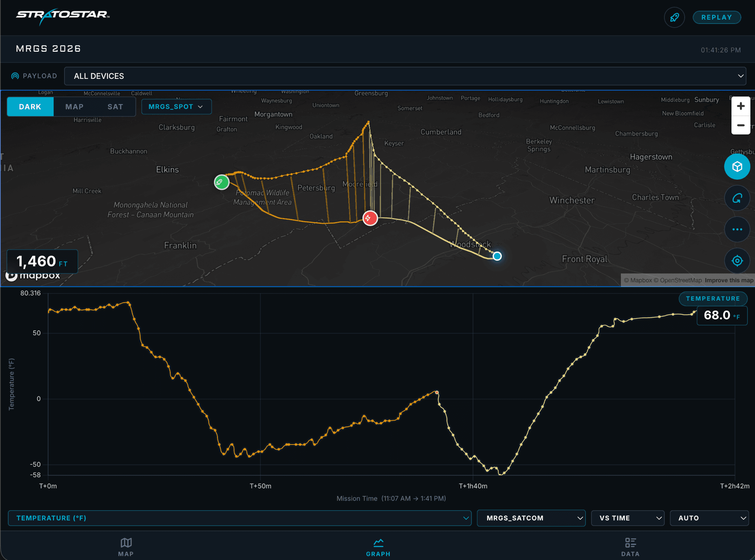Click the MRGS 2026 mission title
Screen dimensions: 755x560
48,49
